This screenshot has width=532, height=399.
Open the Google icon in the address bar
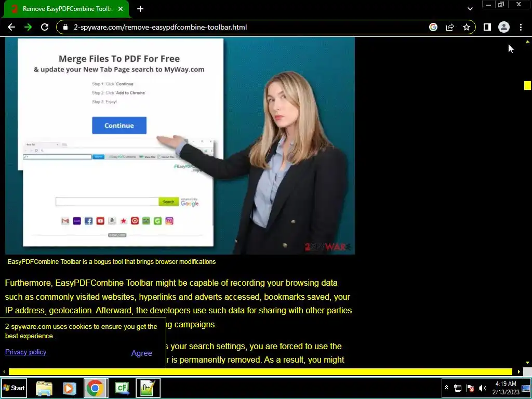tap(433, 27)
